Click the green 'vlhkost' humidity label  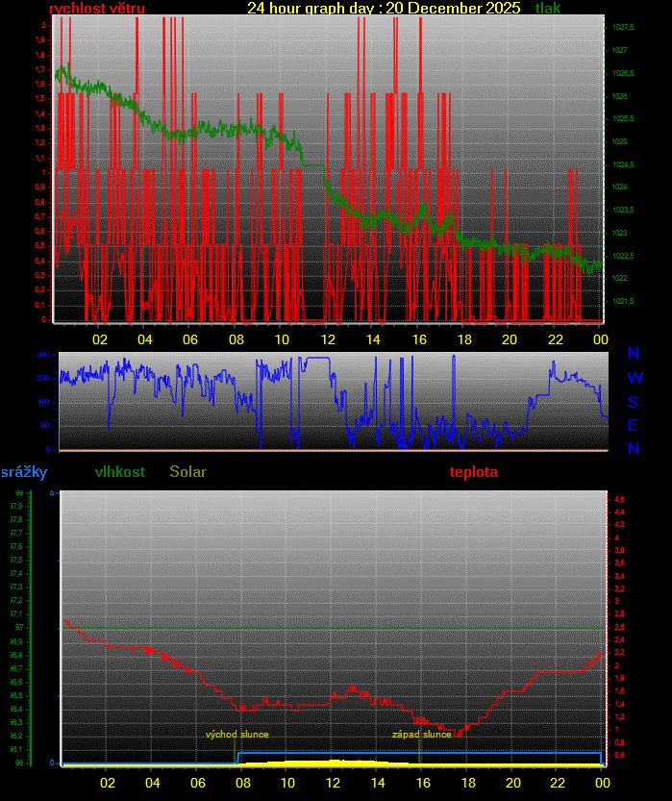coord(120,472)
